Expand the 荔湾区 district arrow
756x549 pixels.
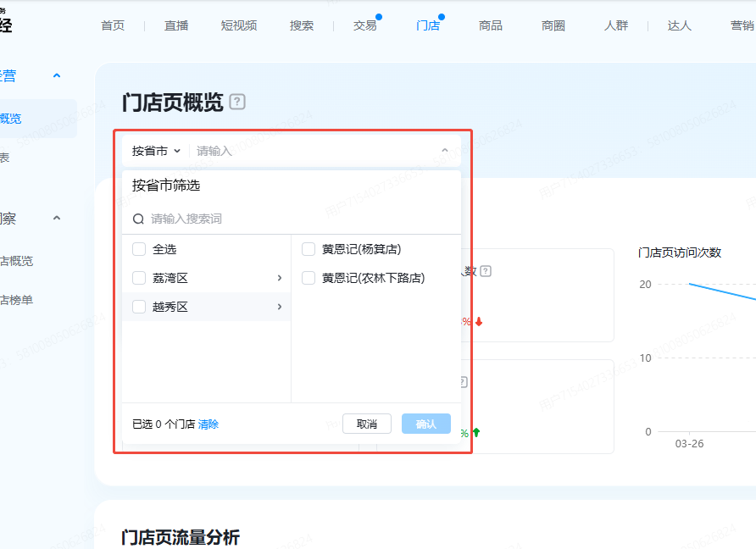click(x=280, y=278)
